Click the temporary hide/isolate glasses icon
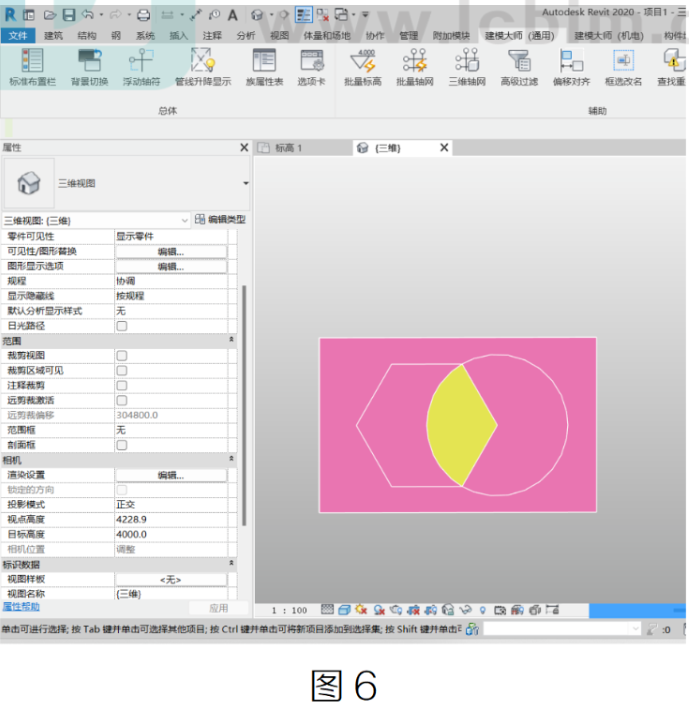Viewport: 689px width, 720px height. click(465, 610)
